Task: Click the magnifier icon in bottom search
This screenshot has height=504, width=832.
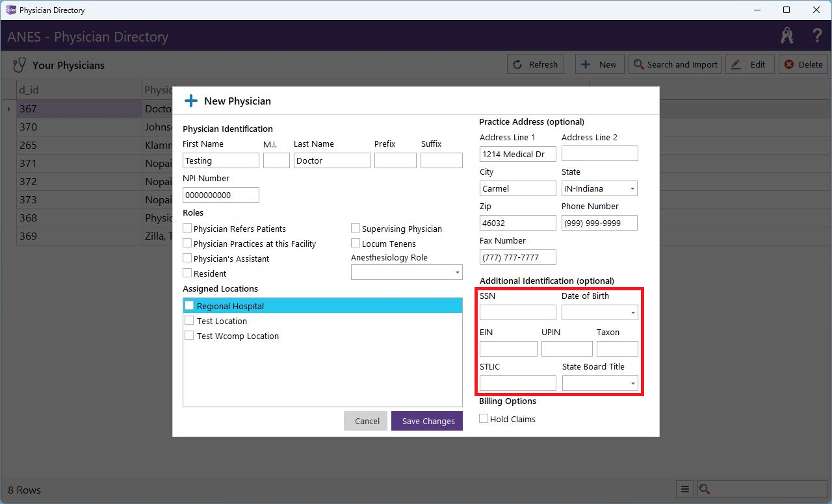Action: coord(704,490)
